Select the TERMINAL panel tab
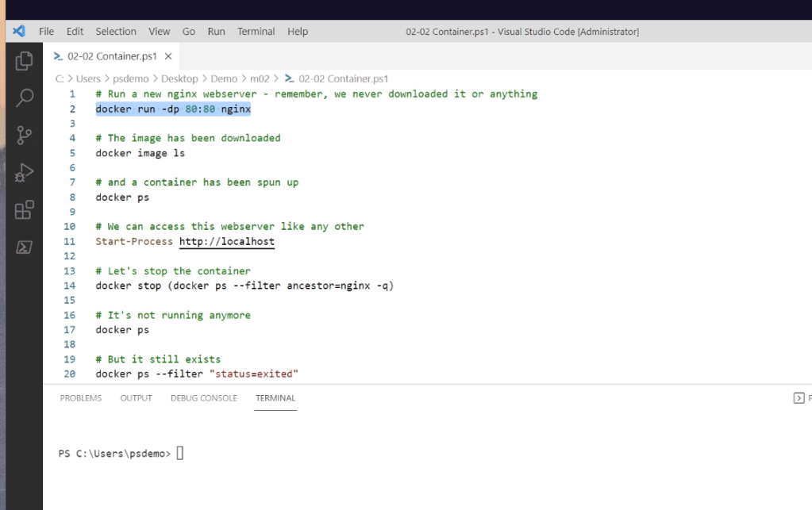Screen dimensions: 812x510 275,397
